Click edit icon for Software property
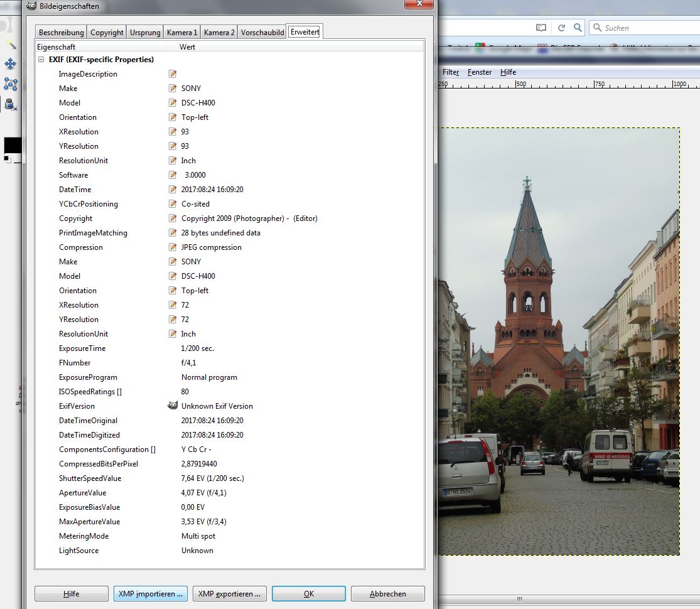The width and height of the screenshot is (700, 609). click(x=173, y=175)
